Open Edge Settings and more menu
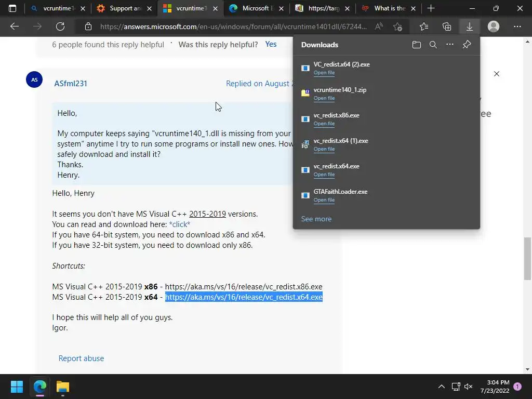 tap(517, 26)
